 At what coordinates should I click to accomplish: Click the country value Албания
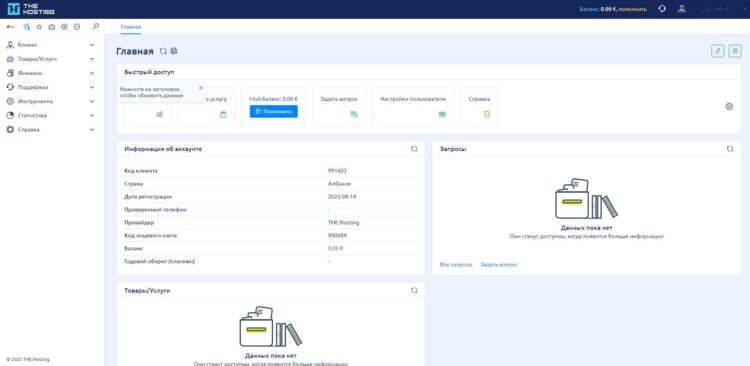click(x=340, y=184)
